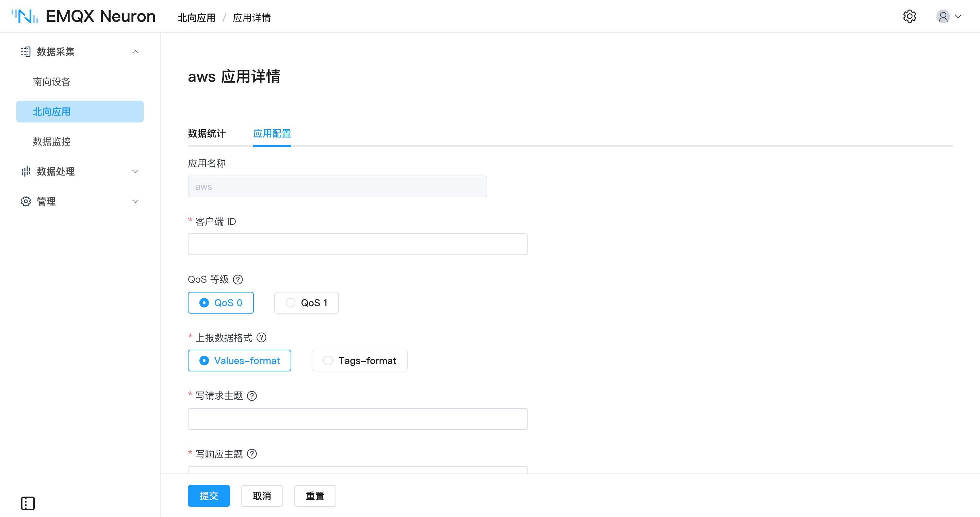This screenshot has width=980, height=517.
Task: Show the help tip for 写请求主题
Action: point(252,396)
